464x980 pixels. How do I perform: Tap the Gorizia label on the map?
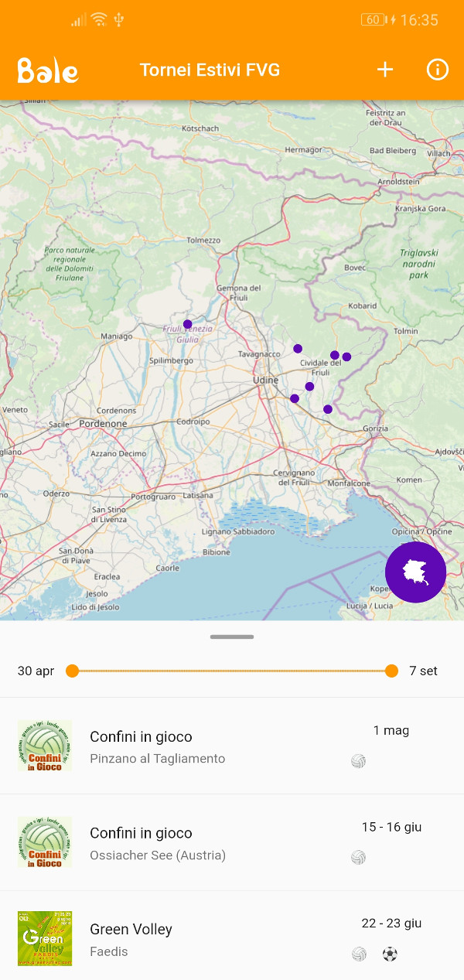(x=375, y=429)
